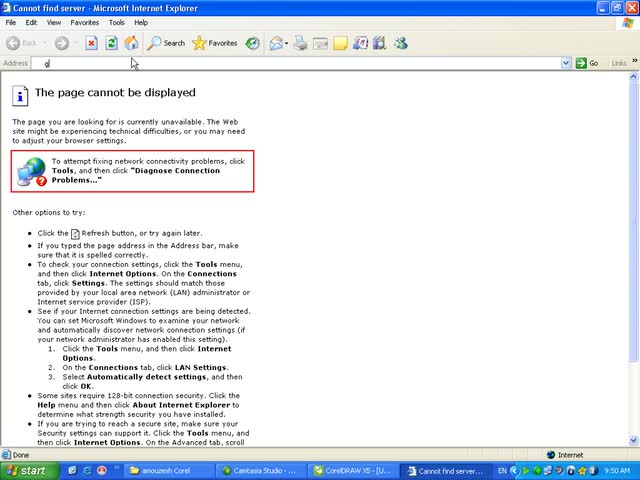Click the 'Other options to try:' text
This screenshot has height=480, width=640.
tap(49, 213)
